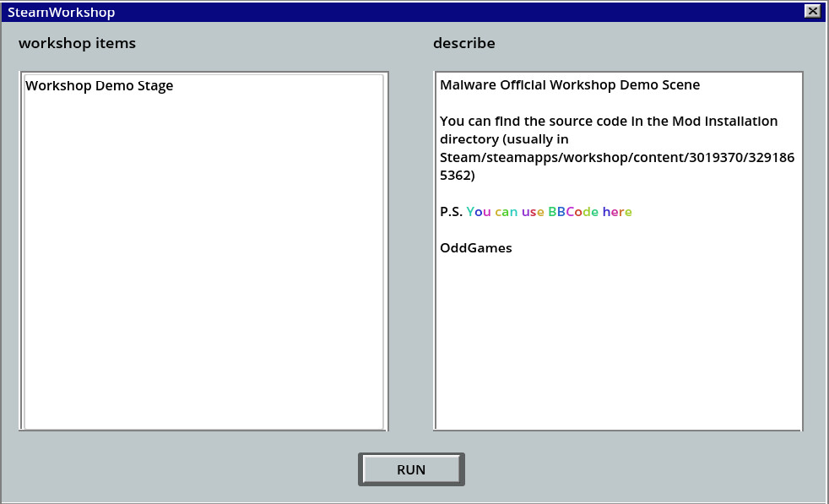Click the right edge of the describe panel border

pyautogui.click(x=801, y=253)
